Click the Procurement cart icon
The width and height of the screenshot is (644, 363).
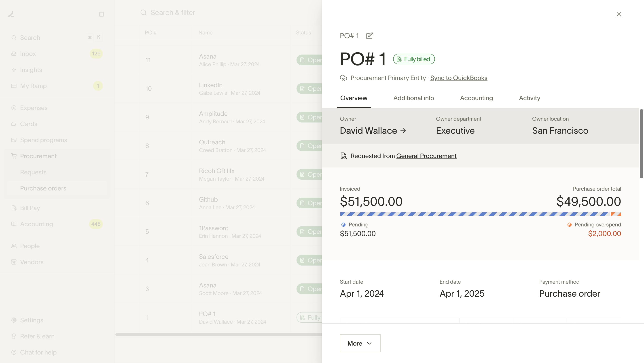tap(14, 156)
